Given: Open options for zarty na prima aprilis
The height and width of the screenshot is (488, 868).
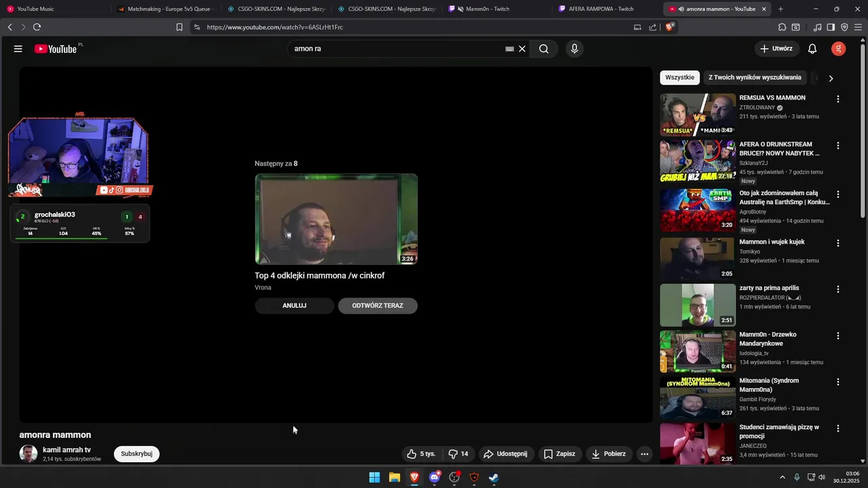Looking at the screenshot, I should [837, 289].
